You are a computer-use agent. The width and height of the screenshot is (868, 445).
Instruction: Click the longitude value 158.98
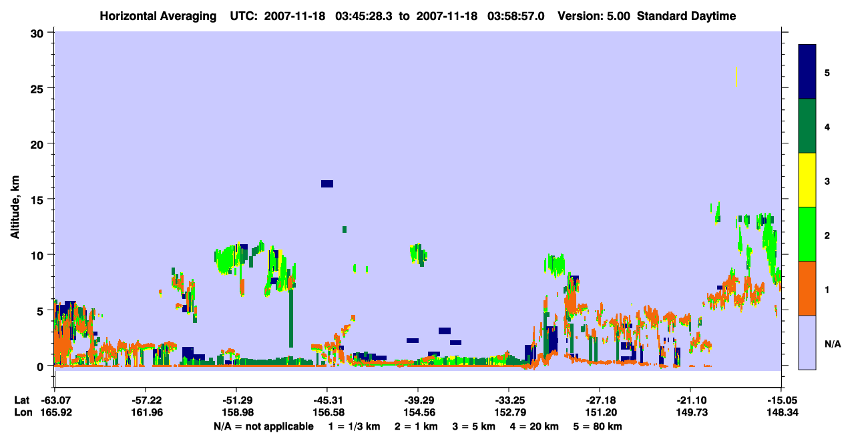coord(236,412)
